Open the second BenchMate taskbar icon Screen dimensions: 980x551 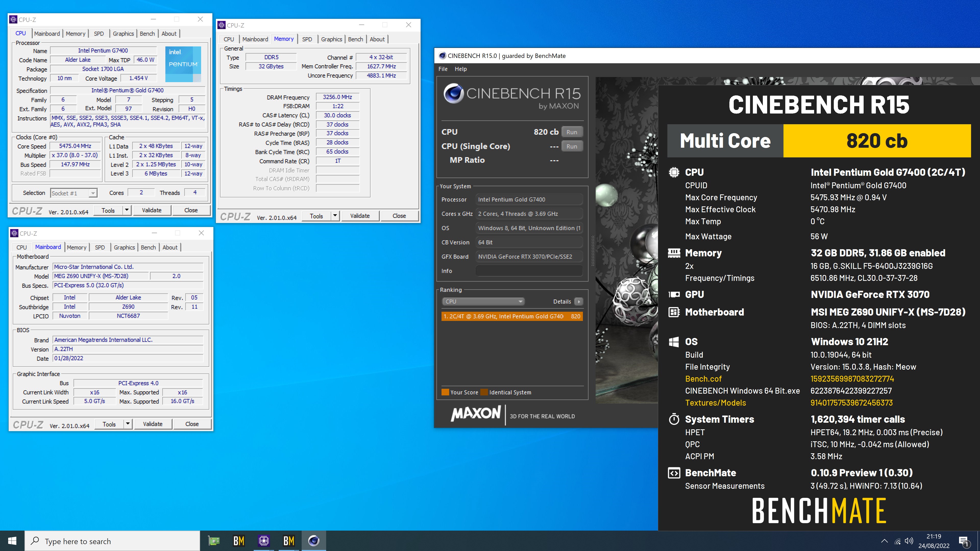click(289, 541)
